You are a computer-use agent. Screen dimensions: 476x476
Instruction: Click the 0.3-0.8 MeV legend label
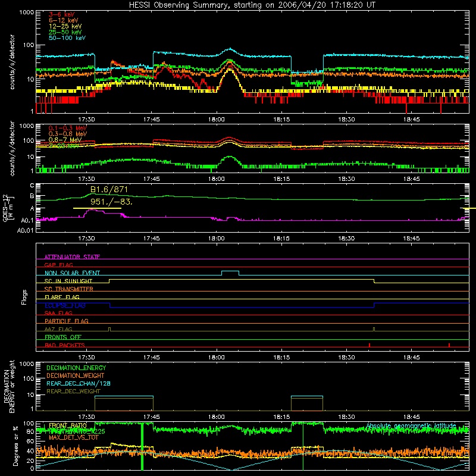click(x=68, y=134)
